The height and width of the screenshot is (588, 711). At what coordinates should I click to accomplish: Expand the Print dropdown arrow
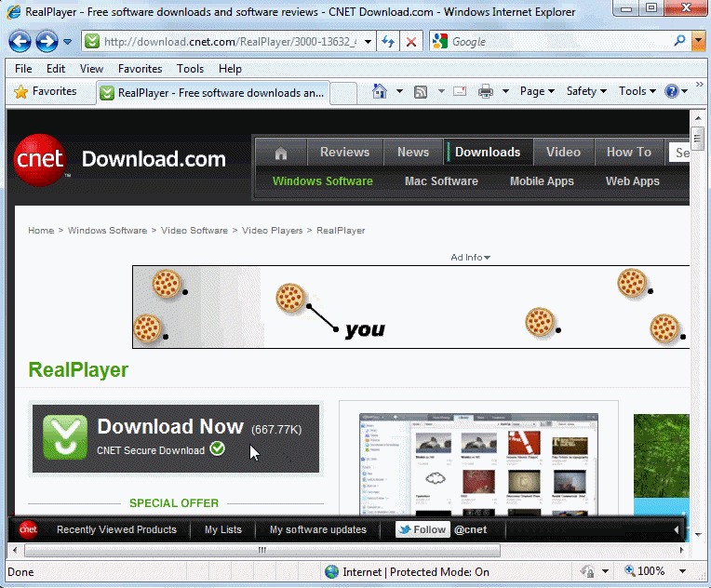click(x=505, y=91)
